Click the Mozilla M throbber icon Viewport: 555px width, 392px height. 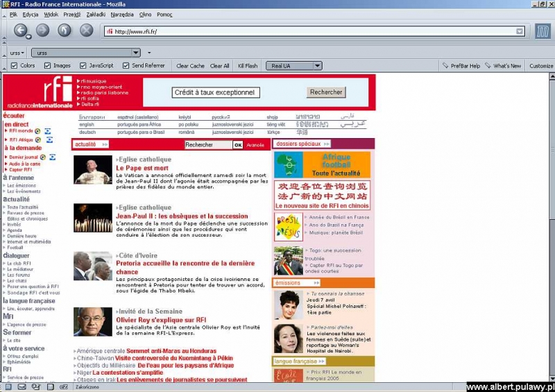pos(543,31)
